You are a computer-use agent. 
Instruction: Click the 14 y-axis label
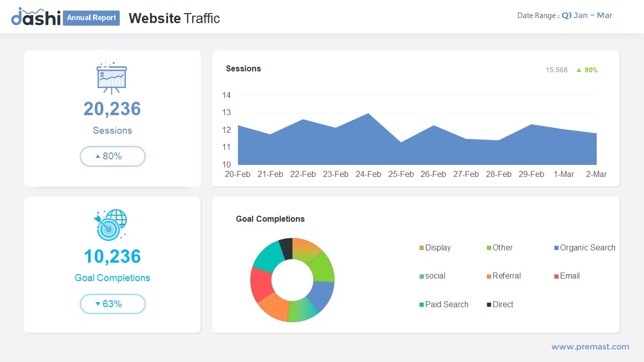pos(226,96)
